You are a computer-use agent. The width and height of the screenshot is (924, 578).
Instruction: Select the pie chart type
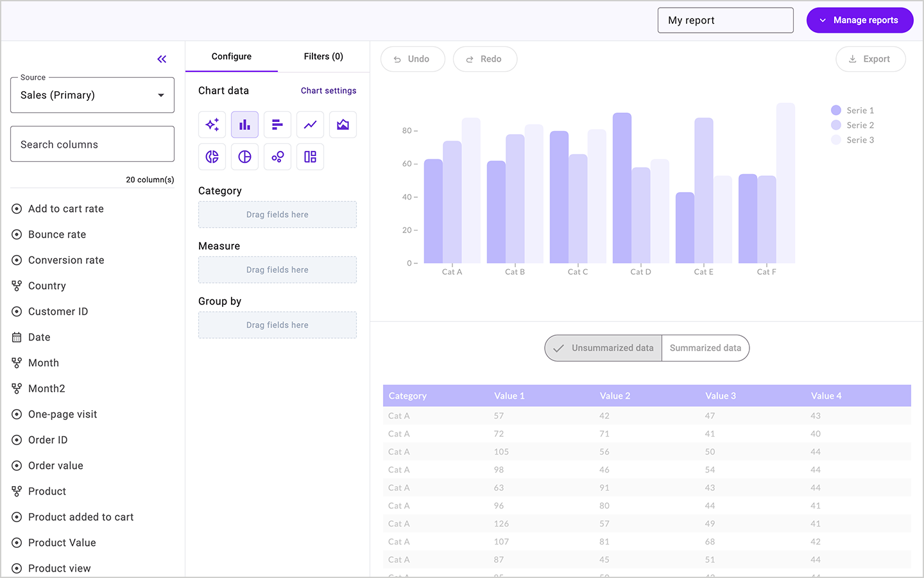pos(244,156)
